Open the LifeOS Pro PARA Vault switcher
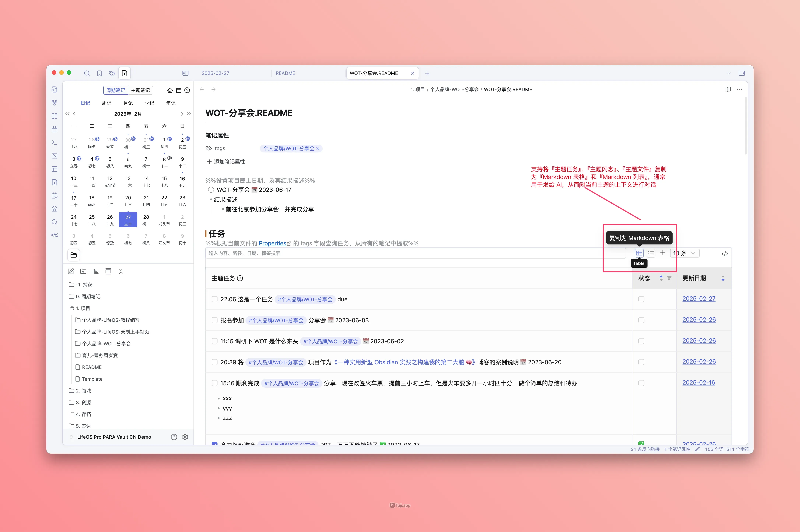 tap(114, 437)
